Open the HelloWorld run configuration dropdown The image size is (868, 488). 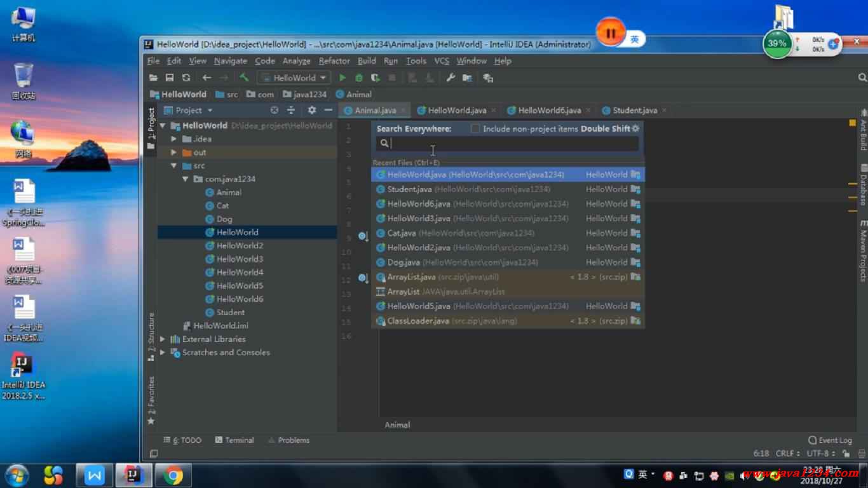pos(294,78)
